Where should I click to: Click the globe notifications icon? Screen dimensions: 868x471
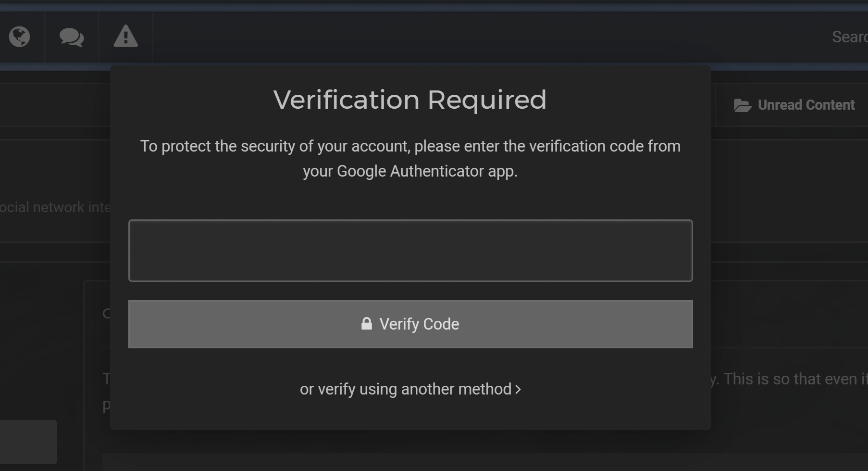20,37
